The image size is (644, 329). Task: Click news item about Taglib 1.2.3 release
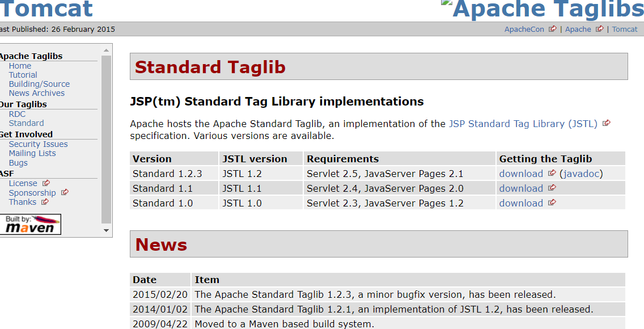pyautogui.click(x=375, y=294)
